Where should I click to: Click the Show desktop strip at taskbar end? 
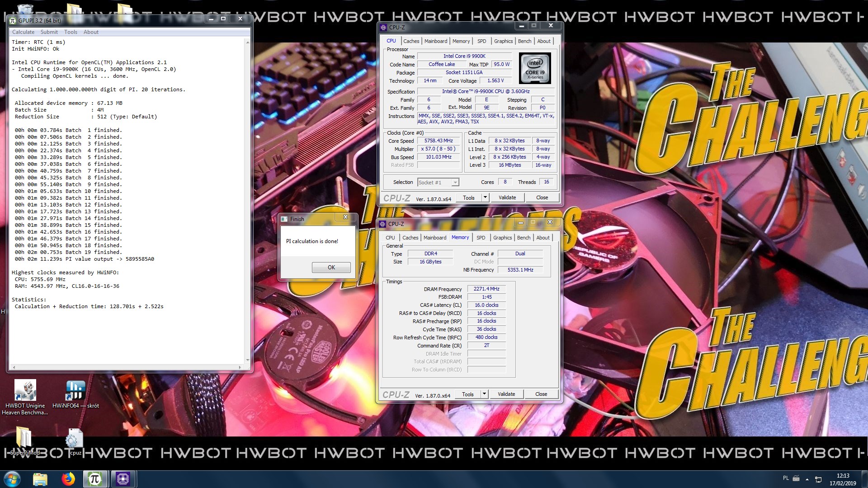(864, 479)
